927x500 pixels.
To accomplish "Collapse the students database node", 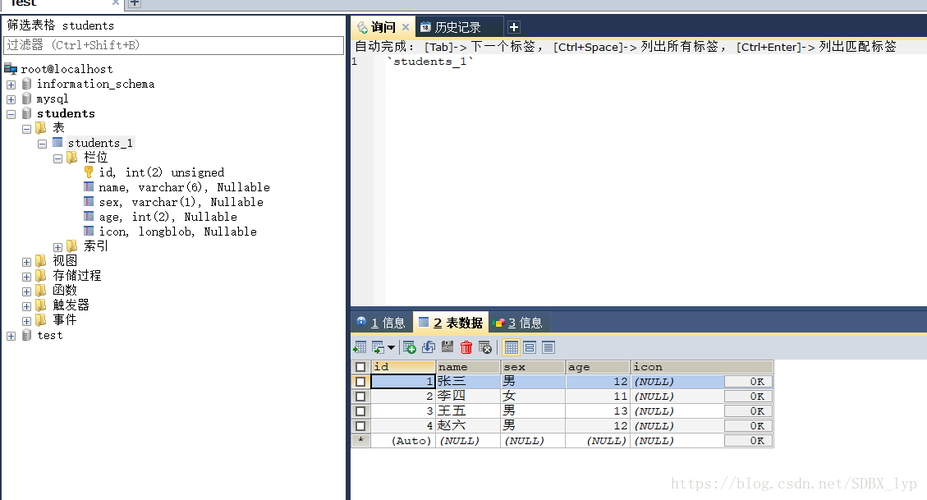I will pyautogui.click(x=11, y=114).
